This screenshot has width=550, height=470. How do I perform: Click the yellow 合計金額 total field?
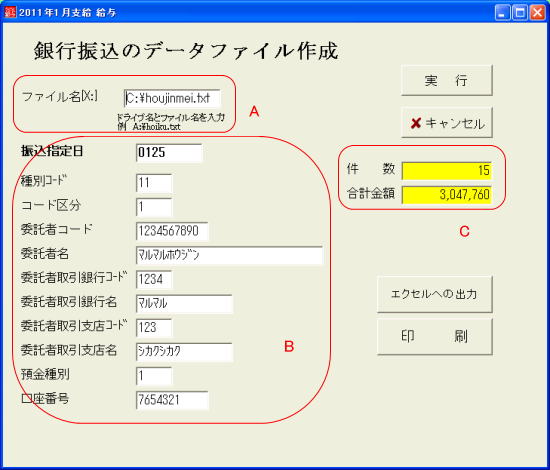pyautogui.click(x=447, y=195)
